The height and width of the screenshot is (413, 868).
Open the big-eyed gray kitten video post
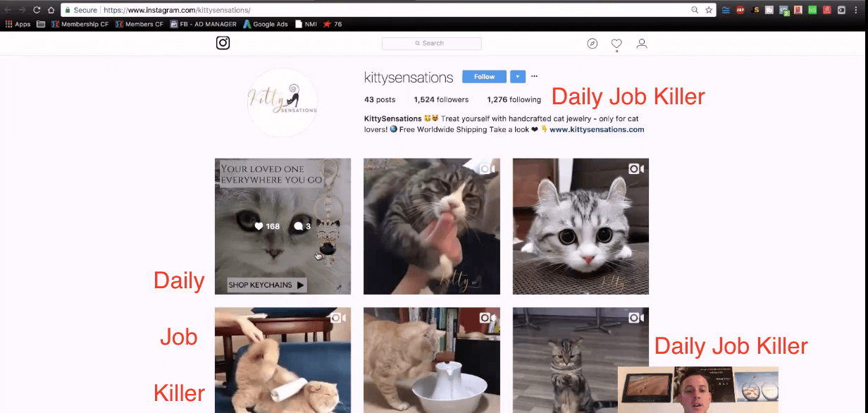(581, 226)
